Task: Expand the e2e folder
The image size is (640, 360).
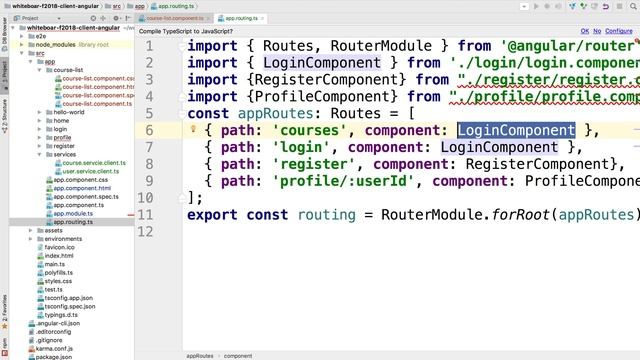Action: [22, 36]
